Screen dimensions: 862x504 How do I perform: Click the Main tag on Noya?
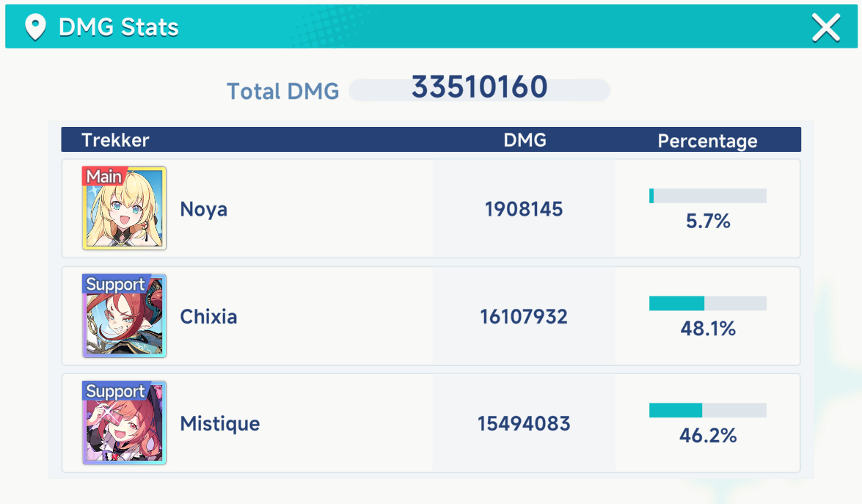point(104,176)
